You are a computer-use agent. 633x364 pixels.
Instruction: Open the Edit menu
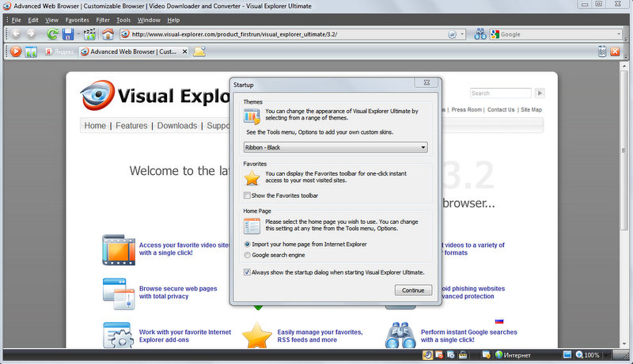coord(33,20)
